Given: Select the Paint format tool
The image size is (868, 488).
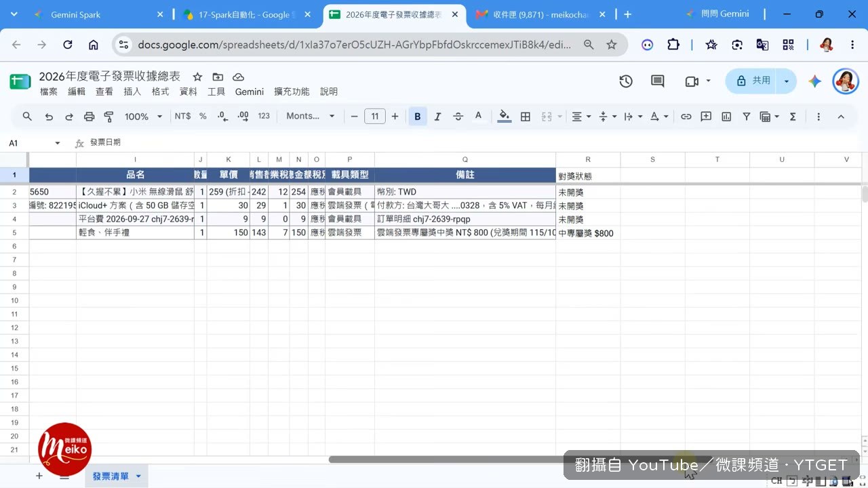Looking at the screenshot, I should [108, 117].
